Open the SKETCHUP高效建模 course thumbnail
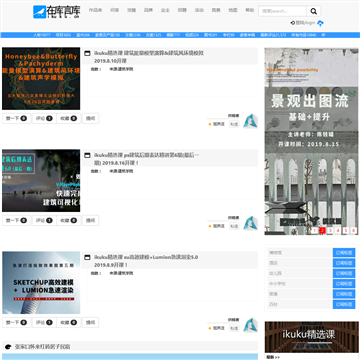Screen dimensions: 360x360 tap(41, 283)
